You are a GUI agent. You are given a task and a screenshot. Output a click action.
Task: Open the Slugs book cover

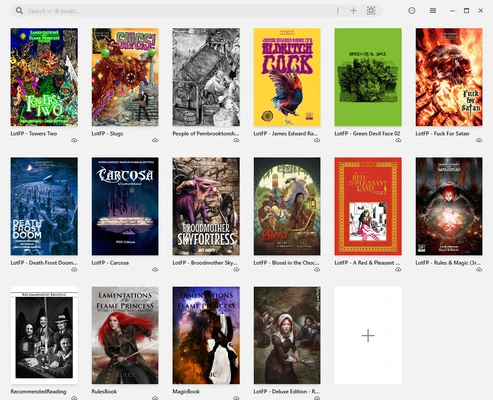[125, 77]
